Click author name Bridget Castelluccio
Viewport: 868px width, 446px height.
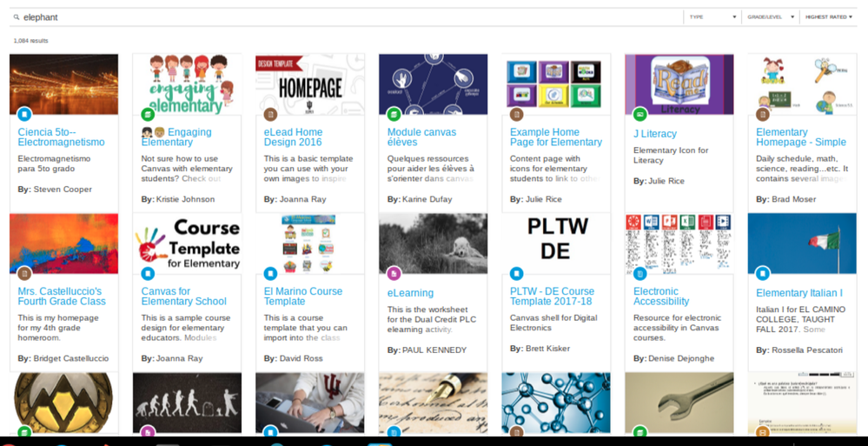[71, 358]
